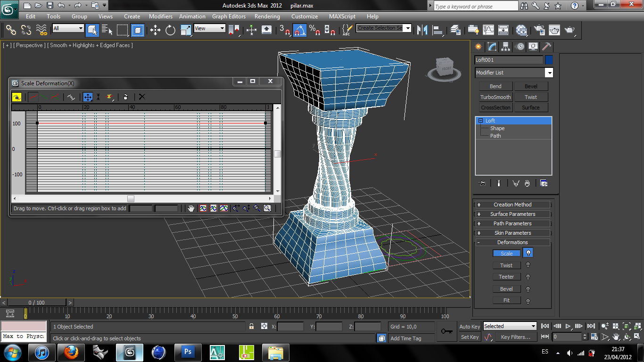Disable the Twist deformation lightbulb
The width and height of the screenshot is (644, 362).
coord(528,265)
